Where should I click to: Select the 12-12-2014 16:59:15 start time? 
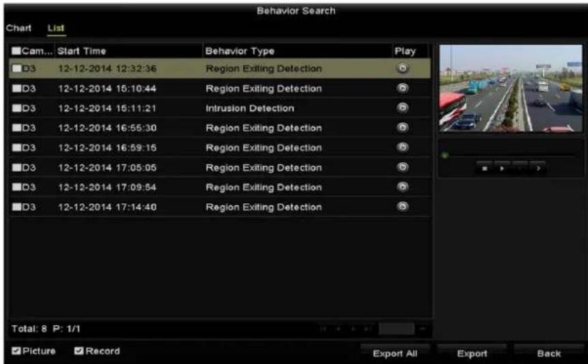107,148
